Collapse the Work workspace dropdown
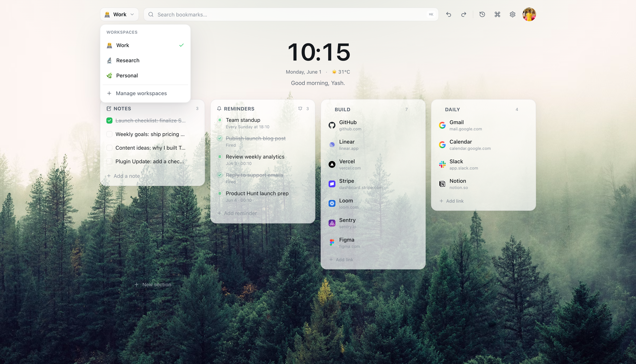Screen dimensions: 636x364 pyautogui.click(x=119, y=15)
